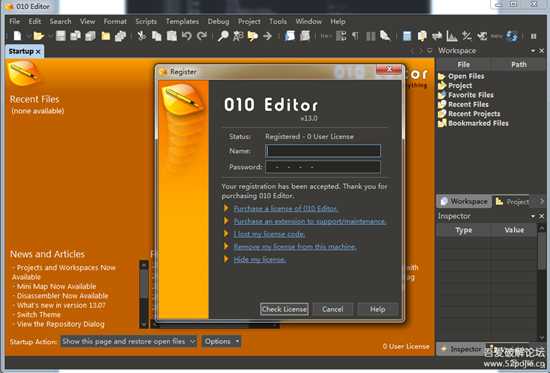The image size is (550, 373).
Task: Click the Name input field
Action: pos(323,151)
